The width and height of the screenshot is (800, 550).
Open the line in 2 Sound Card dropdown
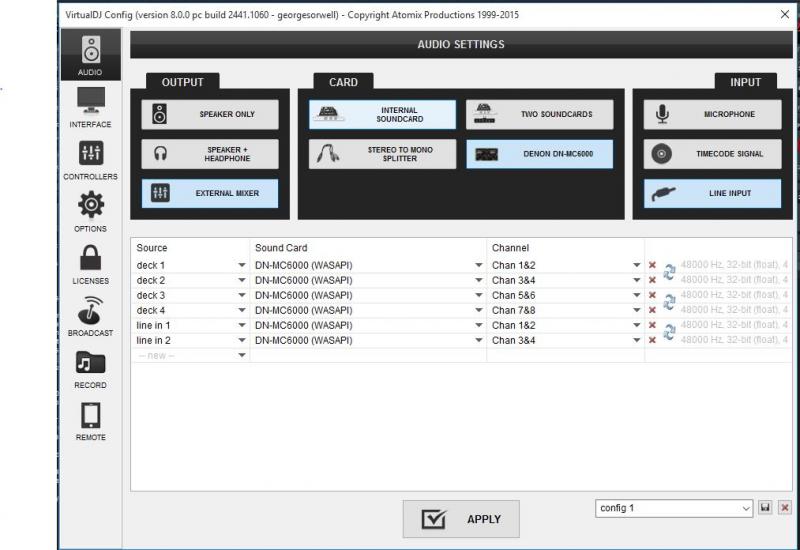pyautogui.click(x=368, y=340)
